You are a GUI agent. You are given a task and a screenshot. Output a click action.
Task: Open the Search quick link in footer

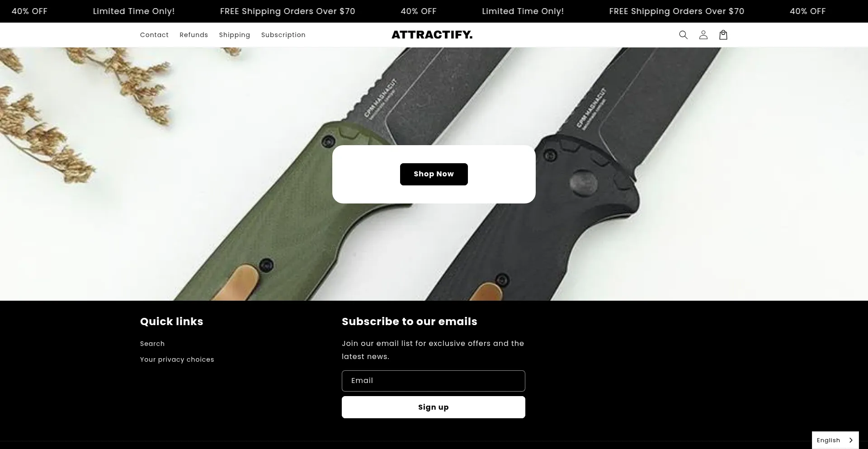(x=152, y=344)
